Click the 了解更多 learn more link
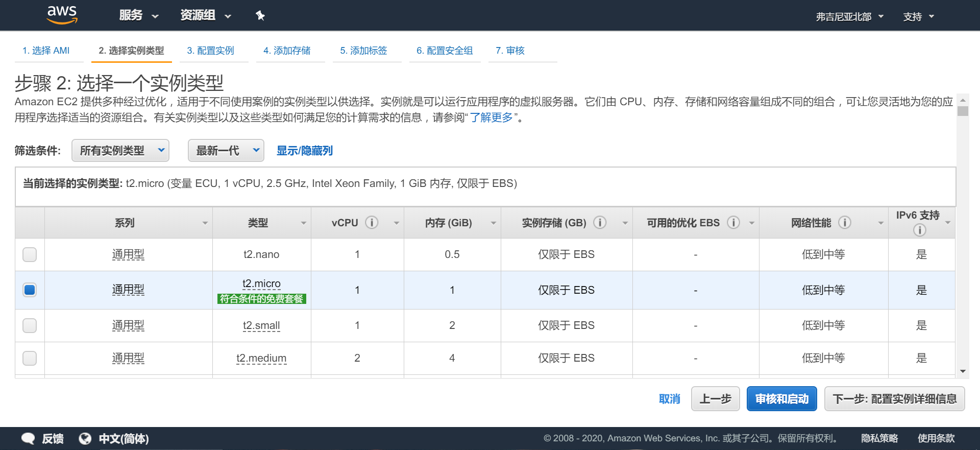980x450 pixels. (x=491, y=117)
